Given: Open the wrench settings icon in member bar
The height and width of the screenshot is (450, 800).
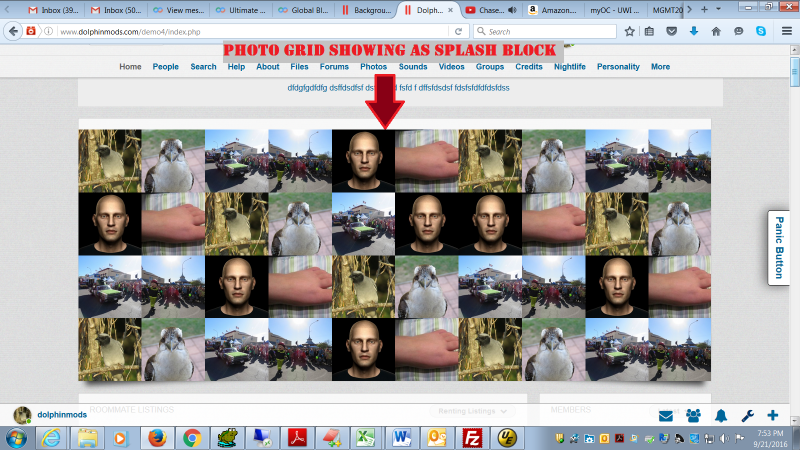Looking at the screenshot, I should pos(747,416).
